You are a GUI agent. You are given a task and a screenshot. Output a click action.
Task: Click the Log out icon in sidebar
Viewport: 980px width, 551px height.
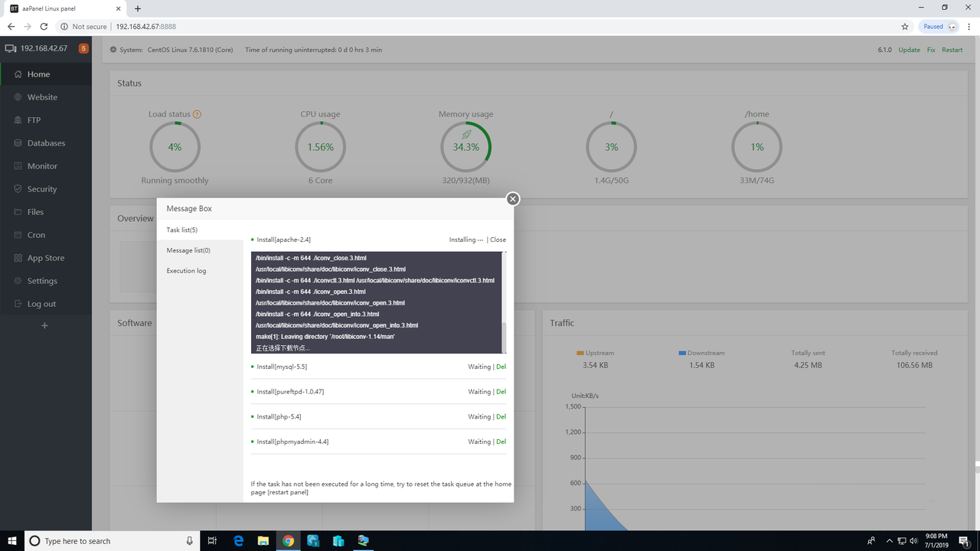(x=18, y=304)
